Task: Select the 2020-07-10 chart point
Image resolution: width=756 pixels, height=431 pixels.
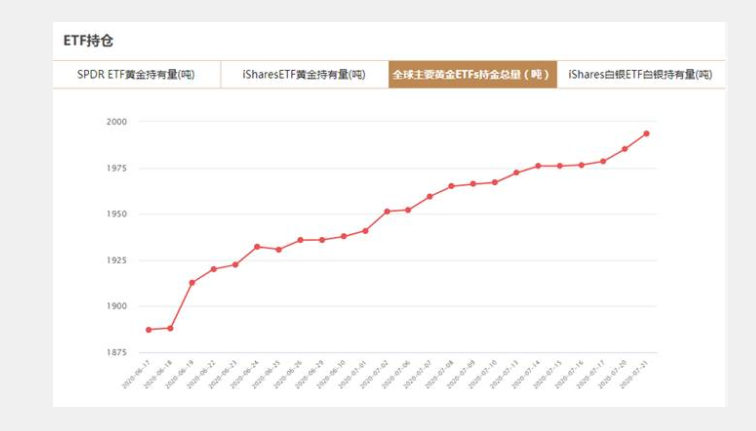Action: pyautogui.click(x=495, y=182)
